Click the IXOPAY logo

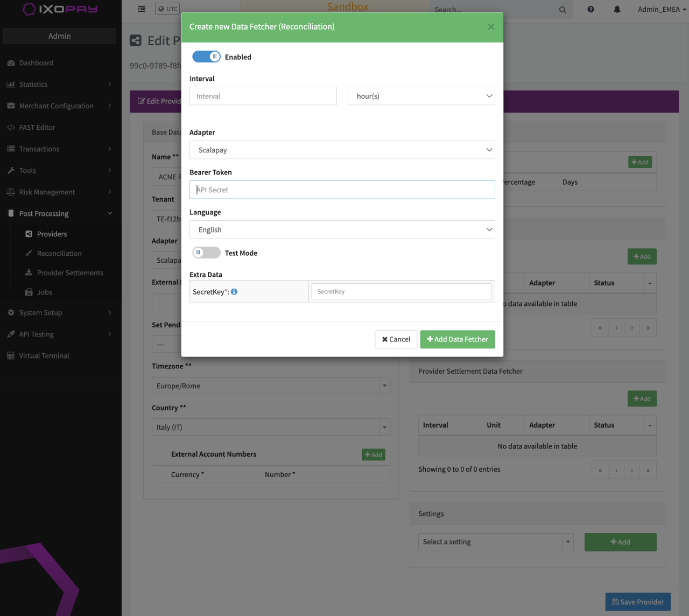pyautogui.click(x=60, y=9)
